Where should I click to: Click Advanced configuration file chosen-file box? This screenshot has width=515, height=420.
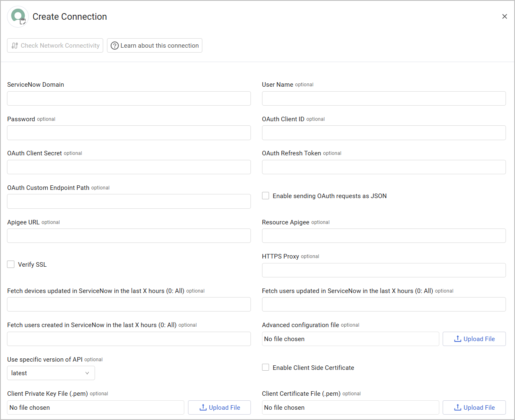click(x=350, y=339)
